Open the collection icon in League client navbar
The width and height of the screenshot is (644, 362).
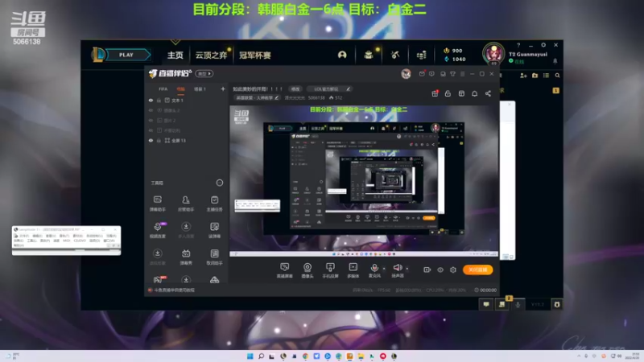pos(369,55)
